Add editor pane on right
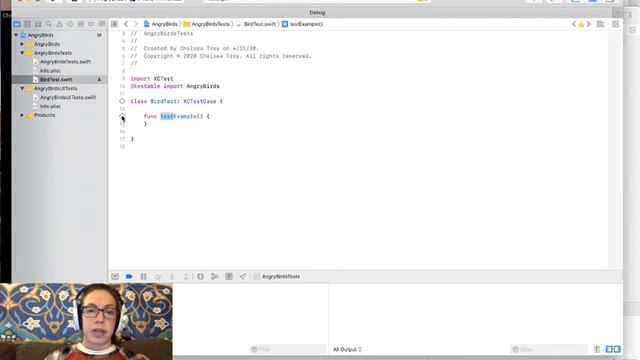Image resolution: width=640 pixels, height=360 pixels. pyautogui.click(x=616, y=24)
